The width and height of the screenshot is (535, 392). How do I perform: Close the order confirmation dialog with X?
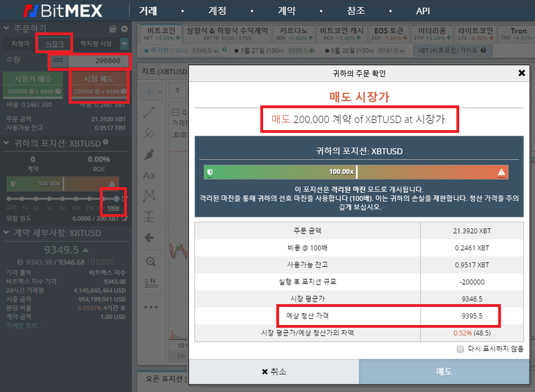pos(522,73)
